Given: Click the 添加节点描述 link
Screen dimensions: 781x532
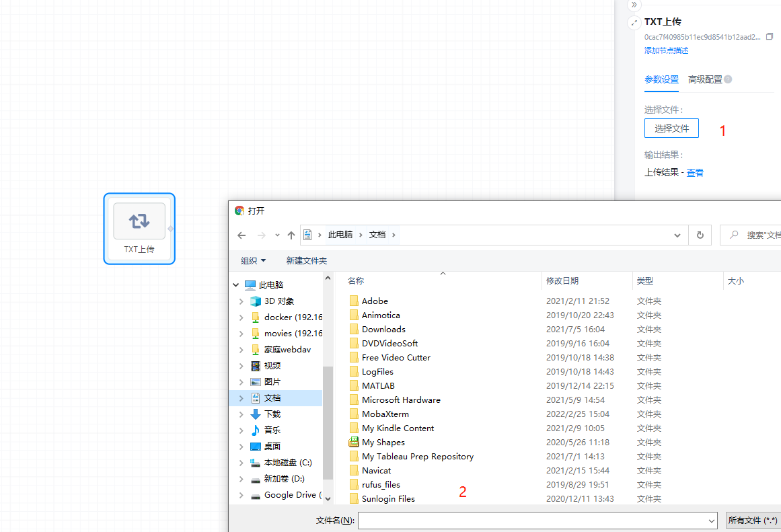Looking at the screenshot, I should pos(666,50).
